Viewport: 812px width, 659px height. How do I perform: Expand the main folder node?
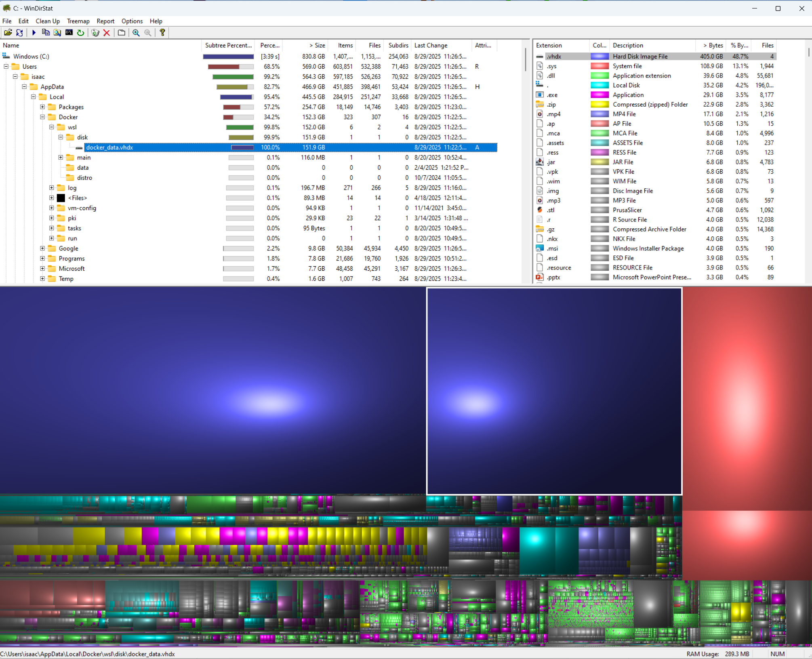point(61,158)
